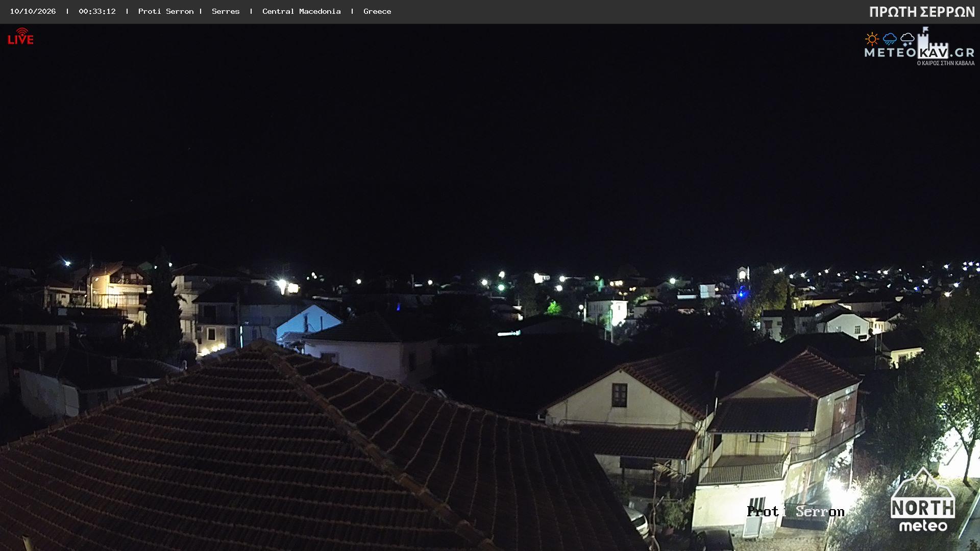Click the Central Macedonia header text
980x551 pixels.
[x=301, y=11]
